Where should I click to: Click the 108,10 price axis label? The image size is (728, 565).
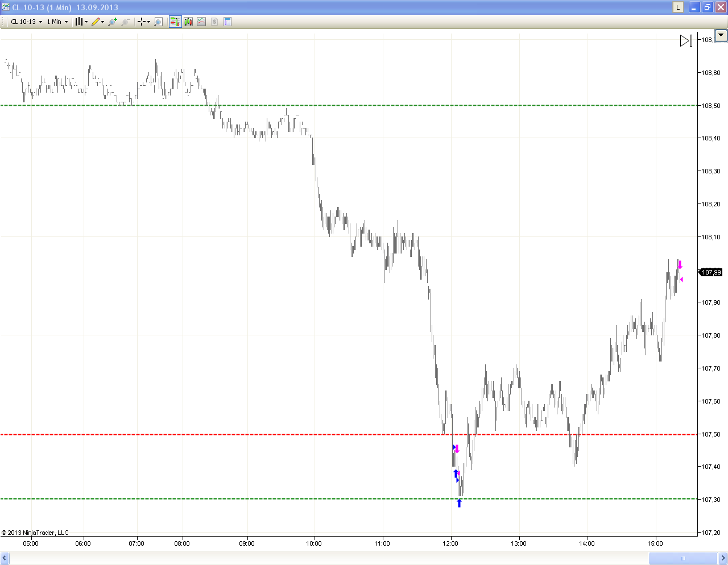(711, 237)
